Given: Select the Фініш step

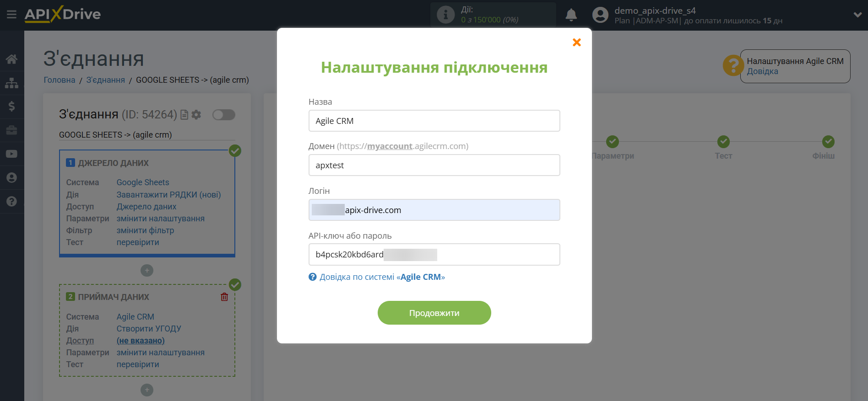Looking at the screenshot, I should pyautogui.click(x=824, y=155).
